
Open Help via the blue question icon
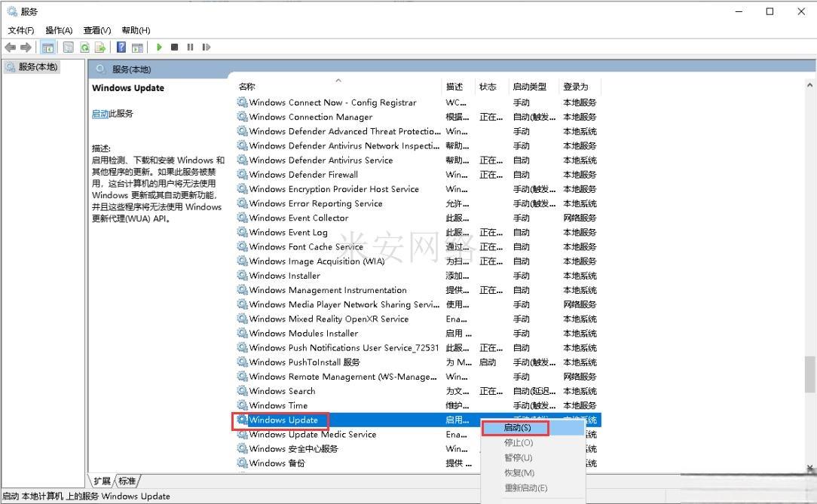tap(121, 47)
